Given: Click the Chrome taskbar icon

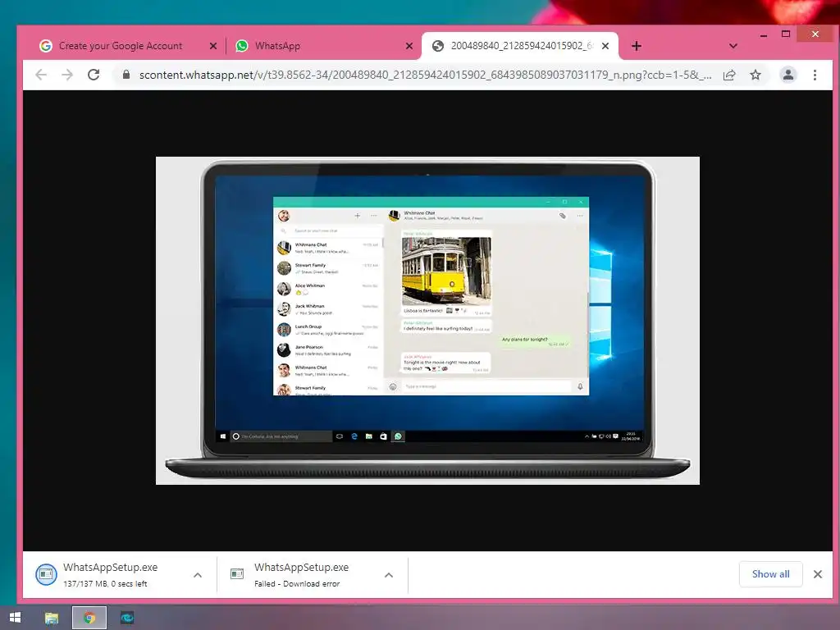Looking at the screenshot, I should [89, 618].
